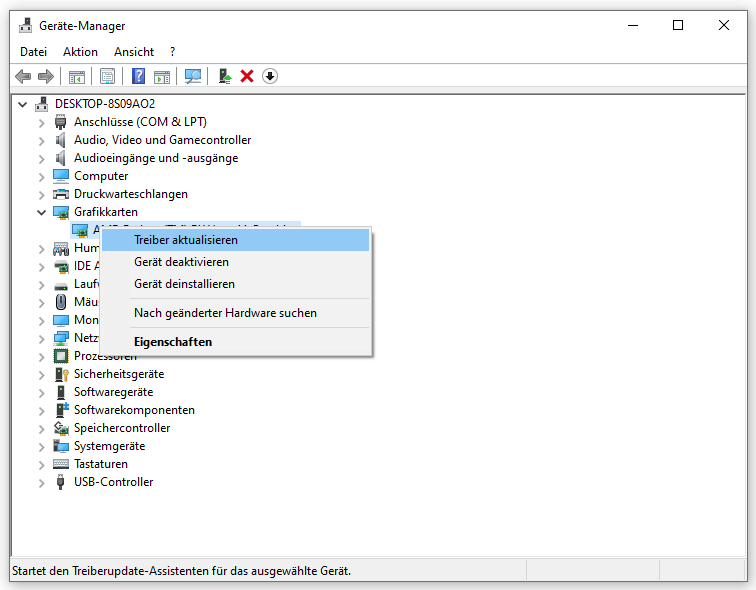
Task: Click the Computer monitor icon in tree
Action: tap(61, 176)
